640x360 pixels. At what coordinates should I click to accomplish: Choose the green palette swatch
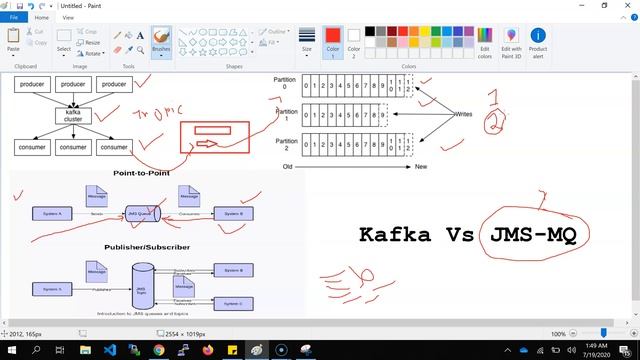pyautogui.click(x=436, y=31)
